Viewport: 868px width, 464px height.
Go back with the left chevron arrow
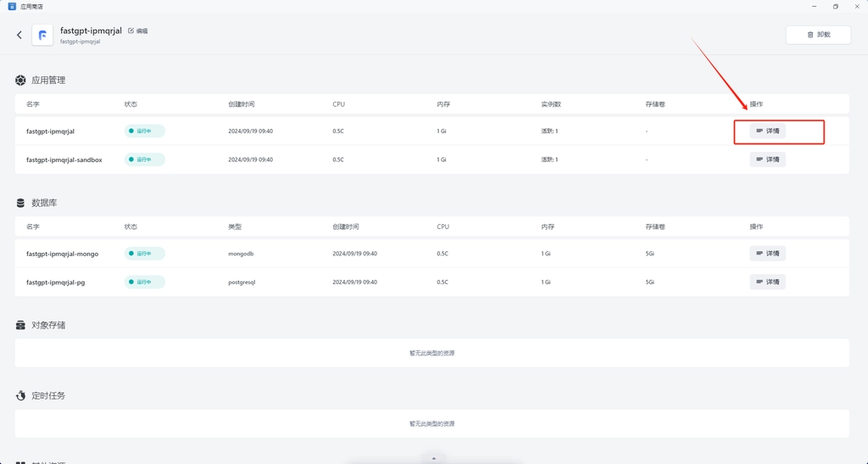click(x=19, y=35)
